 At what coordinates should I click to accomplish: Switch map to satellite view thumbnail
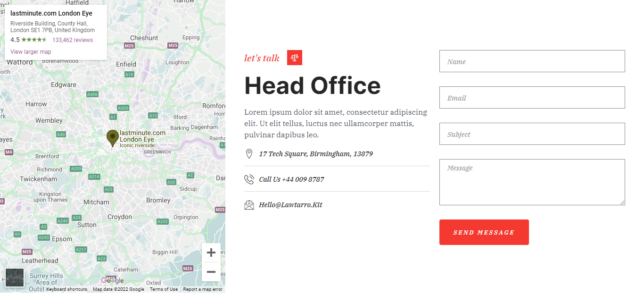[15, 278]
